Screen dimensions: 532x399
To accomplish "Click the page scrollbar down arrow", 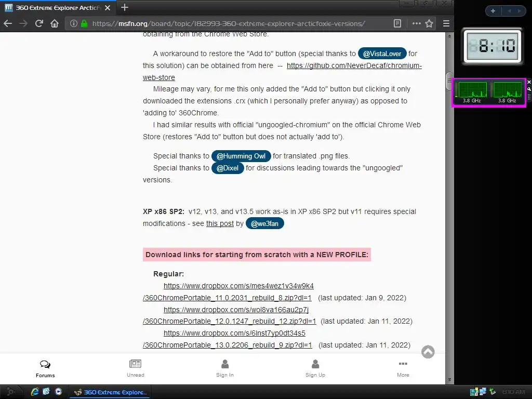I will pyautogui.click(x=449, y=380).
